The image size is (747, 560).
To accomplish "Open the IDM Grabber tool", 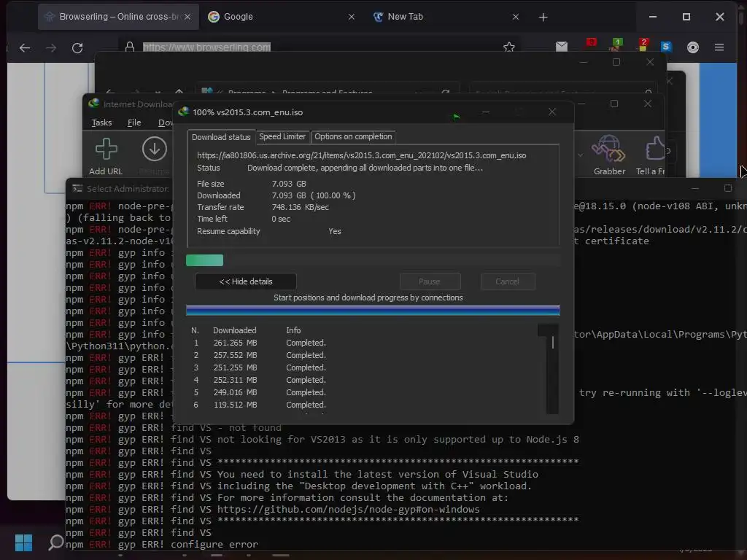I will click(x=608, y=149).
